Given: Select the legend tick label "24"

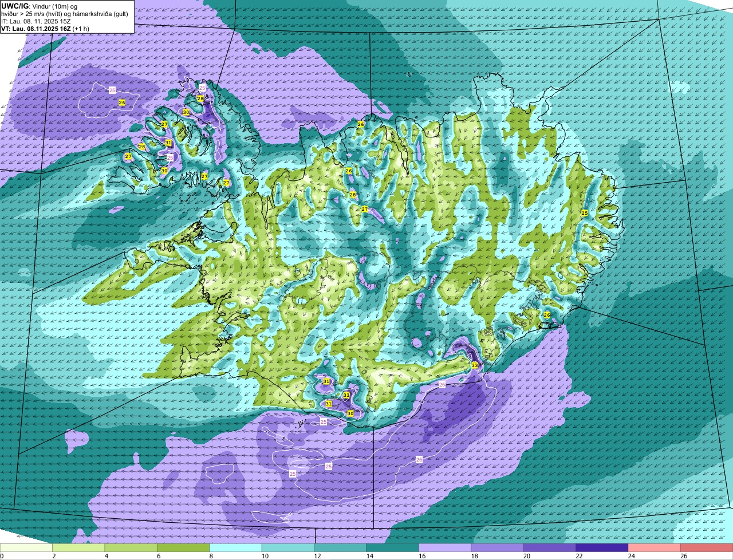Looking at the screenshot, I should [631, 556].
